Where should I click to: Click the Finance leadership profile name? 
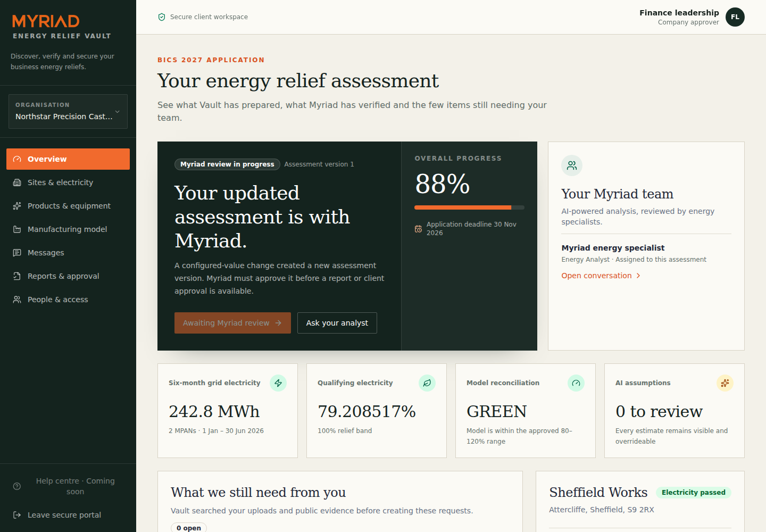point(679,13)
